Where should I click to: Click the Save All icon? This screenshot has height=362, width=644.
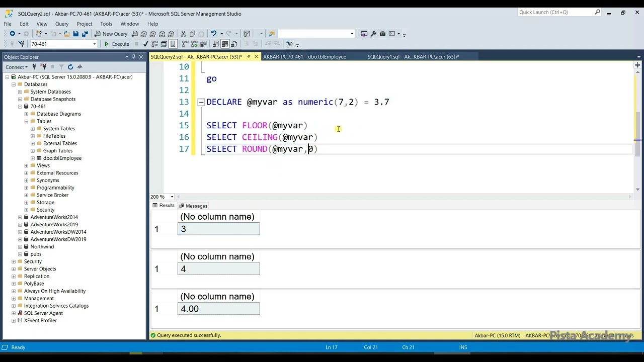tap(85, 34)
